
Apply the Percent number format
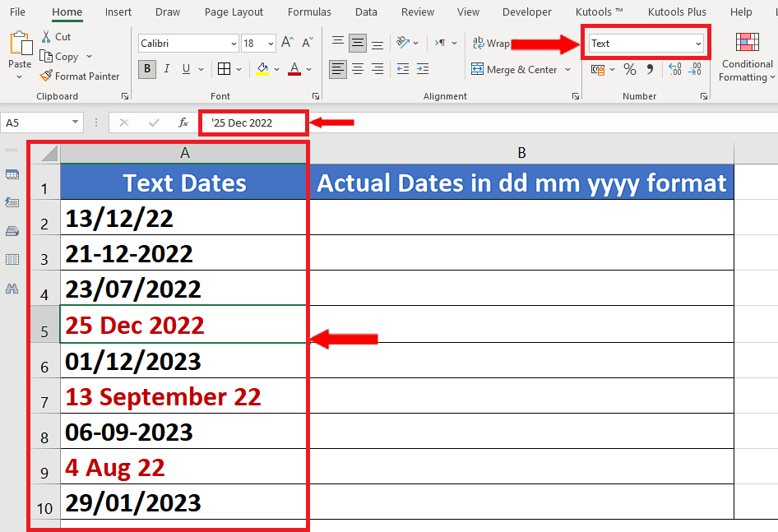[x=629, y=69]
